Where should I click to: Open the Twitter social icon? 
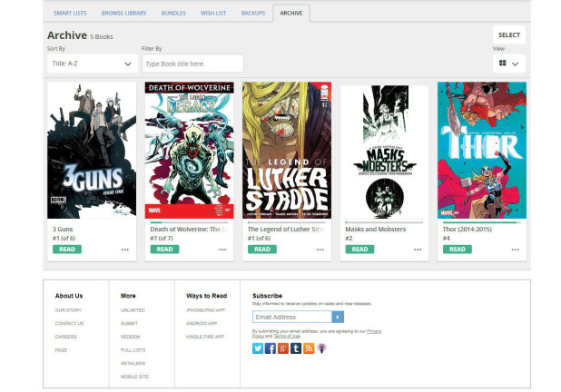[258, 348]
